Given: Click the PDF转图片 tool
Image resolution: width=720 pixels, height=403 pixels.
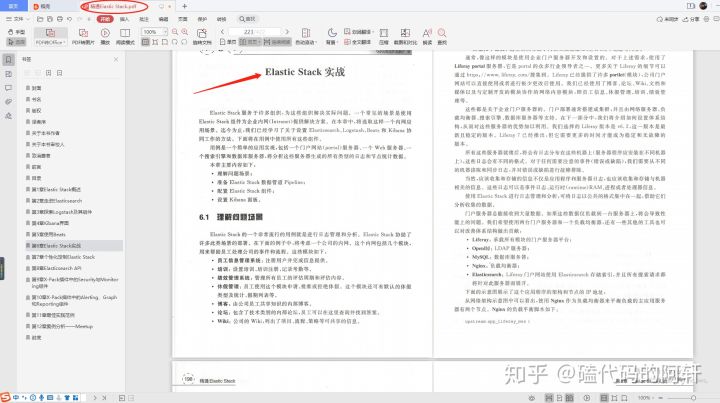Looking at the screenshot, I should point(83,36).
